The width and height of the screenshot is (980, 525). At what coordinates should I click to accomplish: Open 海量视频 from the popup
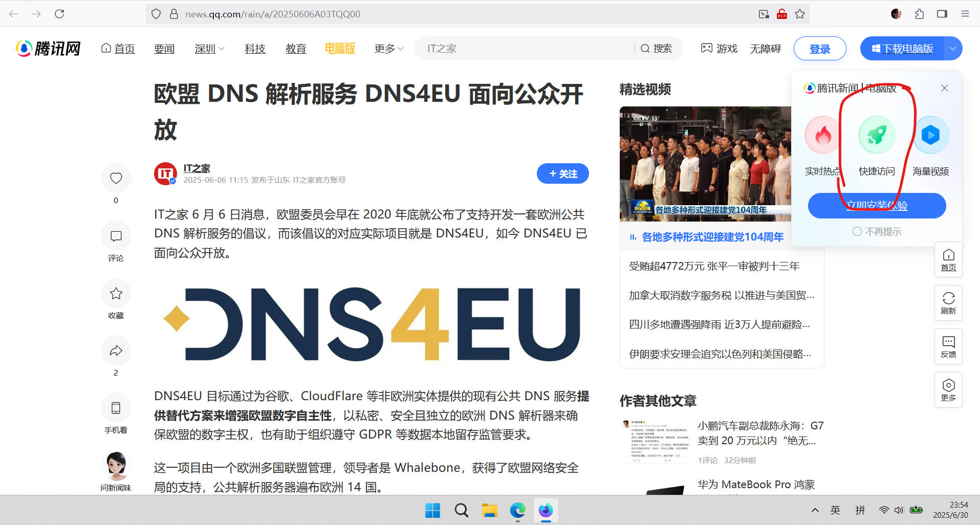click(931, 135)
